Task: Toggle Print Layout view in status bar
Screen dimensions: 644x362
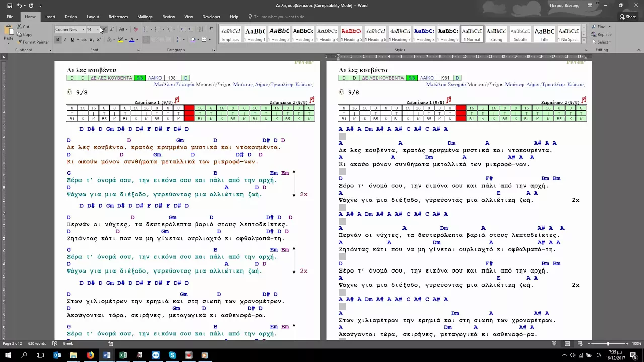Action: point(567,344)
